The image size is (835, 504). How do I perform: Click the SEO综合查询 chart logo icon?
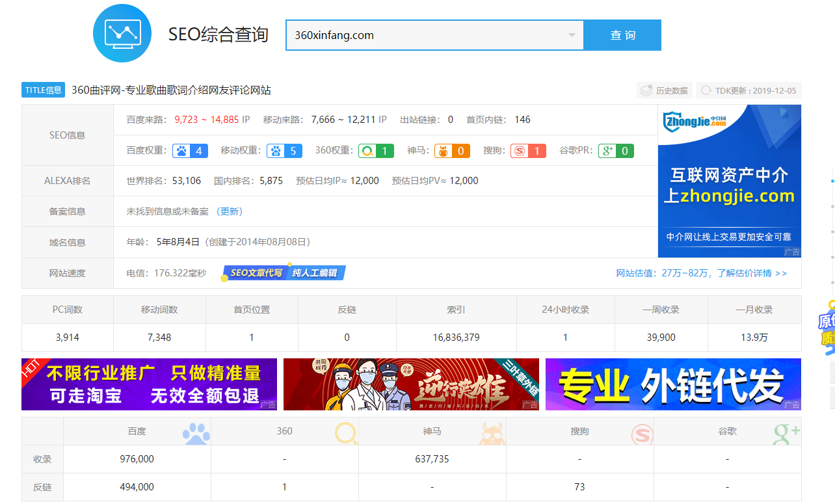(122, 33)
